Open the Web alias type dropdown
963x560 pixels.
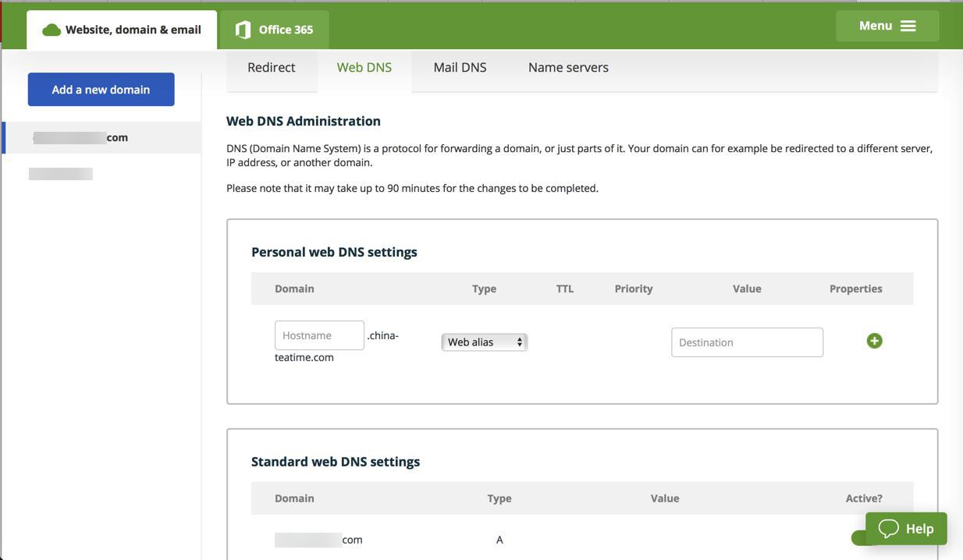484,342
